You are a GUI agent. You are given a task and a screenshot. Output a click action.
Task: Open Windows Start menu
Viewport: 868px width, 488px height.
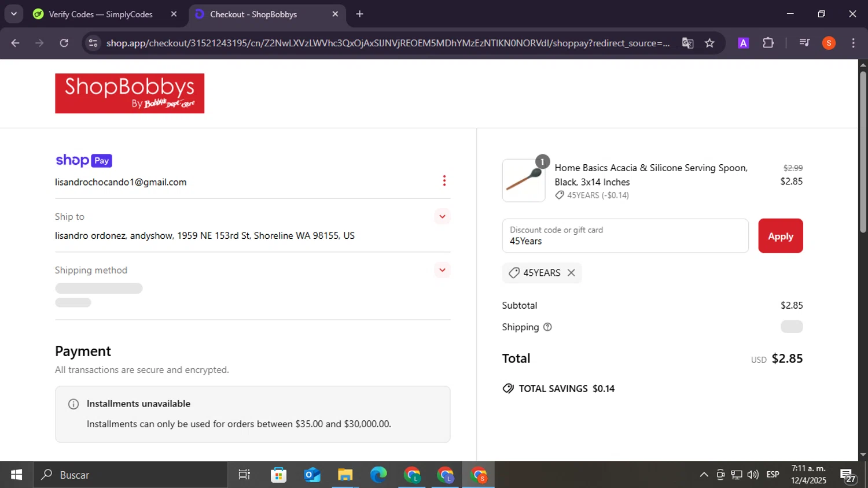click(16, 475)
